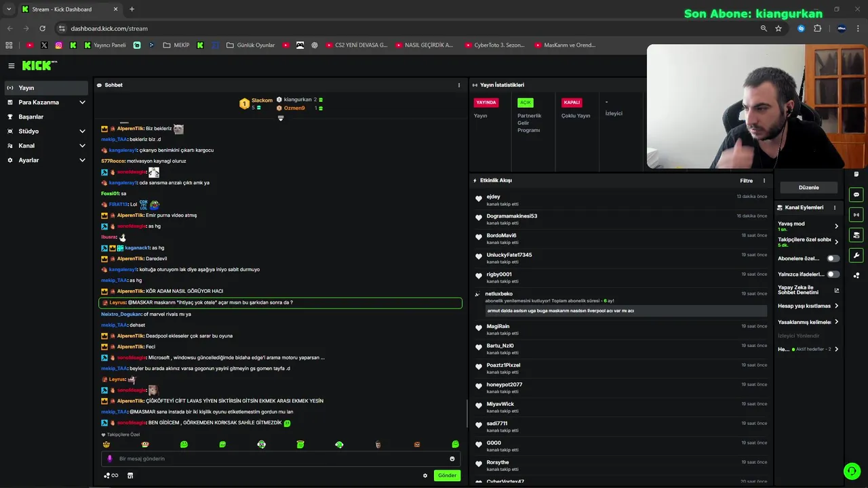
Task: Open MEKİP bookmarks folder
Action: click(x=176, y=45)
